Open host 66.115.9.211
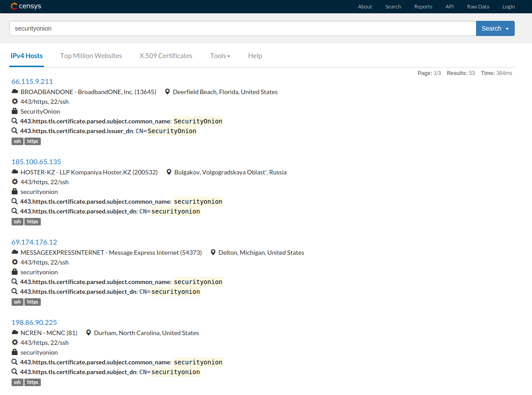Image resolution: width=532 pixels, height=395 pixels. tap(32, 82)
